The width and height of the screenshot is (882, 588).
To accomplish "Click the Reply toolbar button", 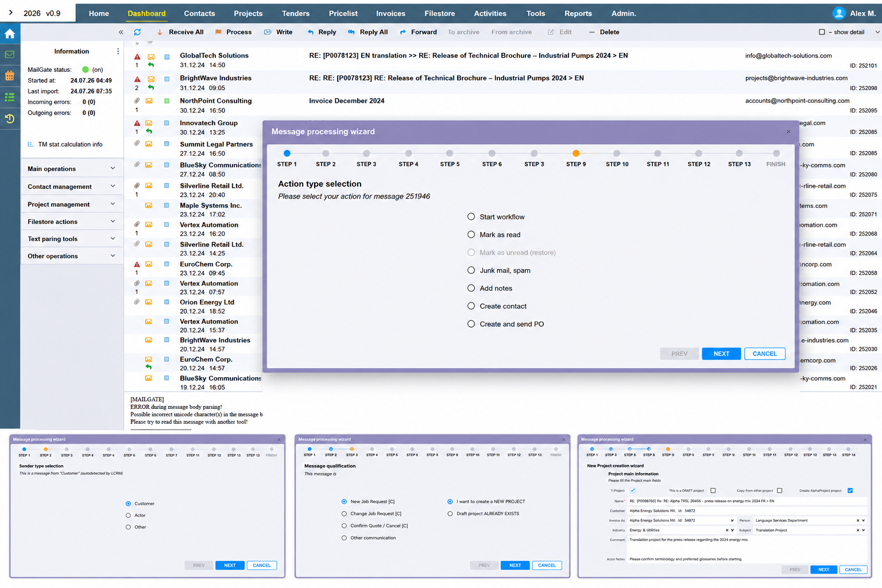I will click(x=322, y=32).
